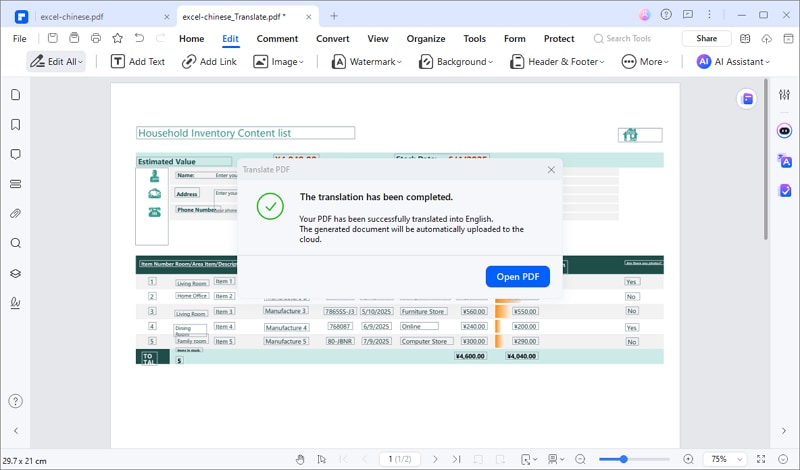Switch to the Protect tab
This screenshot has height=470, width=800.
click(559, 38)
